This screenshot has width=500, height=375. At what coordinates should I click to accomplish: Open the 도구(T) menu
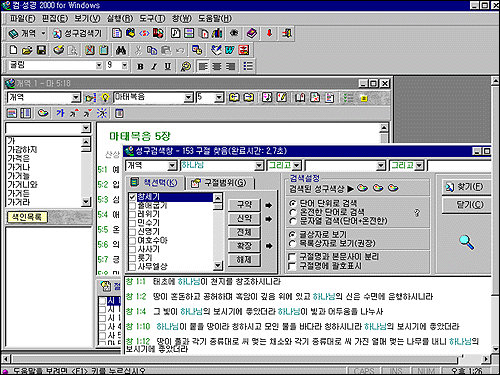click(152, 19)
